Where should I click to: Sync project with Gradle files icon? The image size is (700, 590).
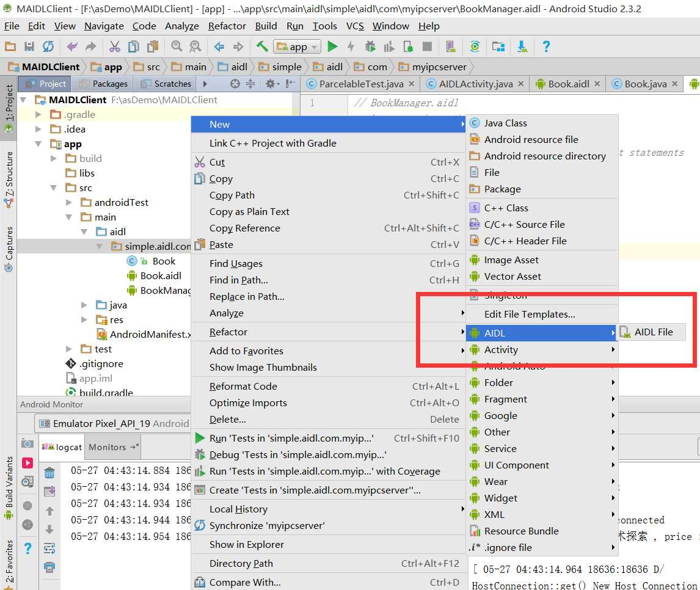coord(475,46)
